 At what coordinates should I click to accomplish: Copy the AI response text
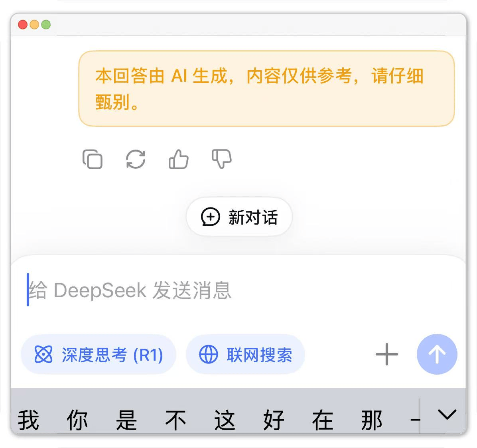point(93,159)
